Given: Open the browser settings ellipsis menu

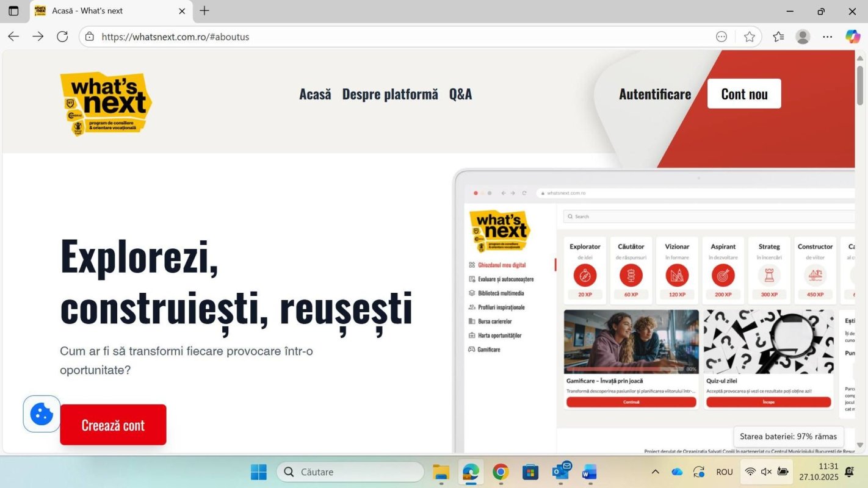Looking at the screenshot, I should [827, 37].
